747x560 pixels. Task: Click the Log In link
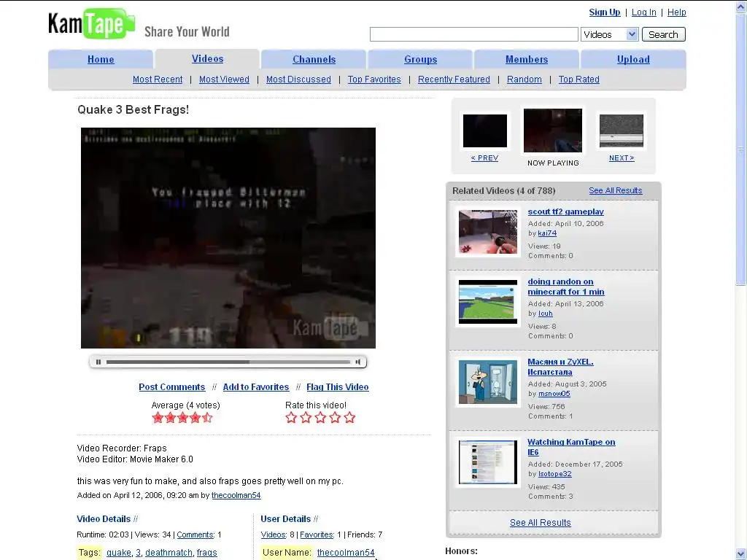coord(643,12)
